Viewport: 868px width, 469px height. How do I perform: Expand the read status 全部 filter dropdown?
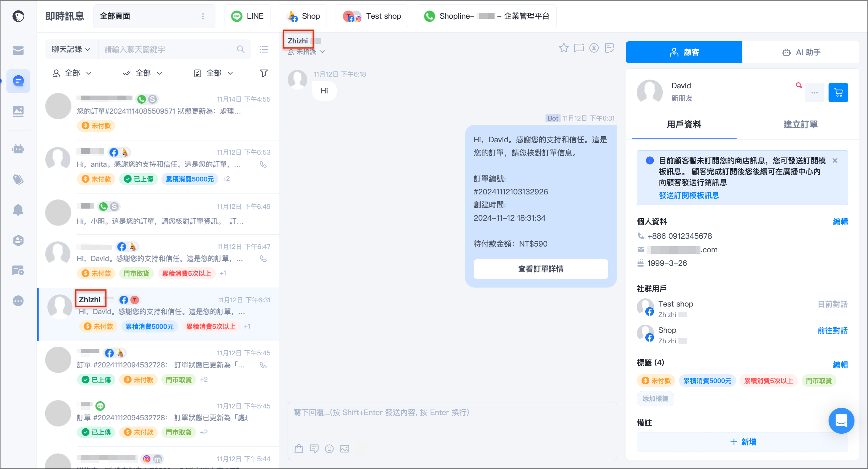tap(143, 73)
